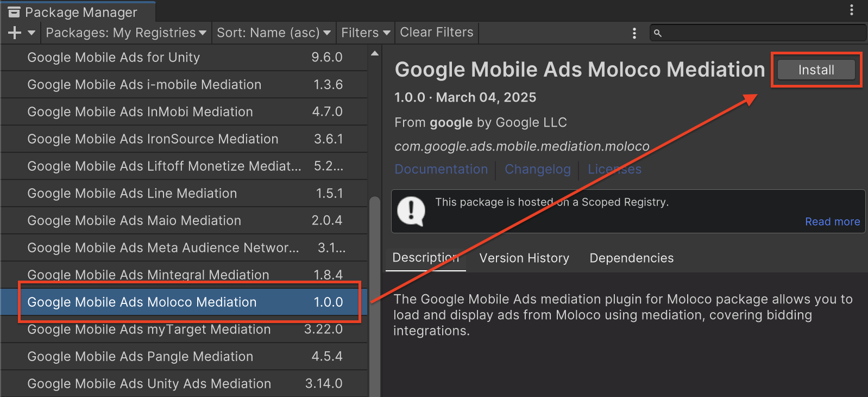Select Google Mobile Ads Pangle Mediation package
Image resolution: width=868 pixels, height=397 pixels.
140,356
